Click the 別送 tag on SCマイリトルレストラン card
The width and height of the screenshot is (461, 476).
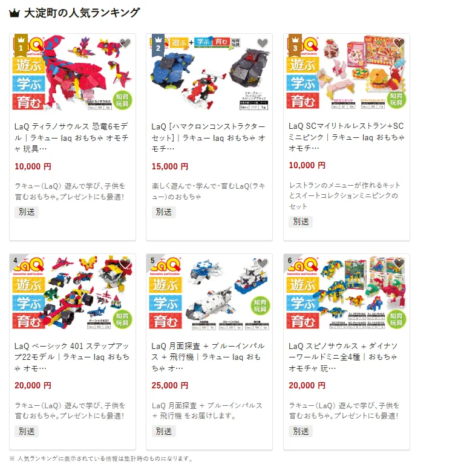(301, 221)
